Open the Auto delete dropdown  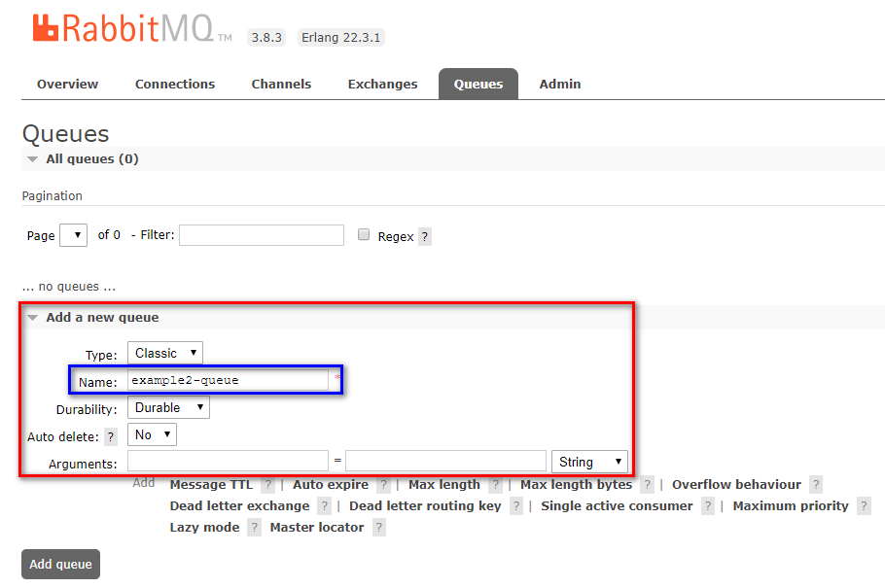tap(153, 435)
